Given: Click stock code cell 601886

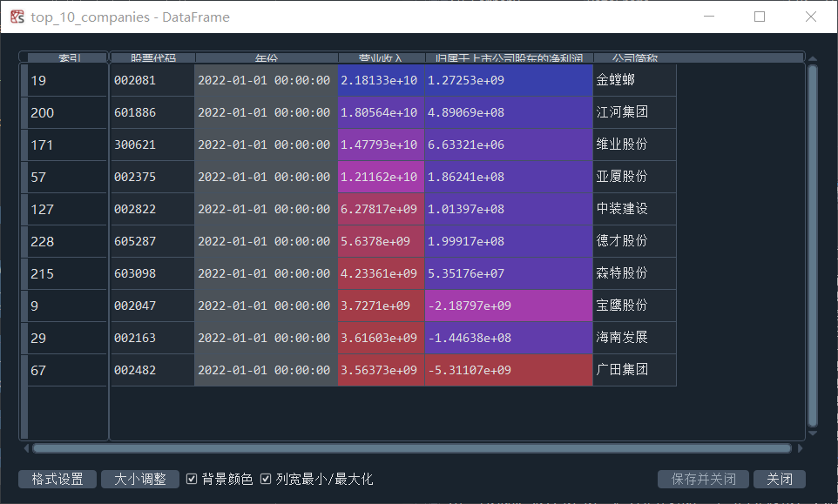Looking at the screenshot, I should [x=152, y=112].
